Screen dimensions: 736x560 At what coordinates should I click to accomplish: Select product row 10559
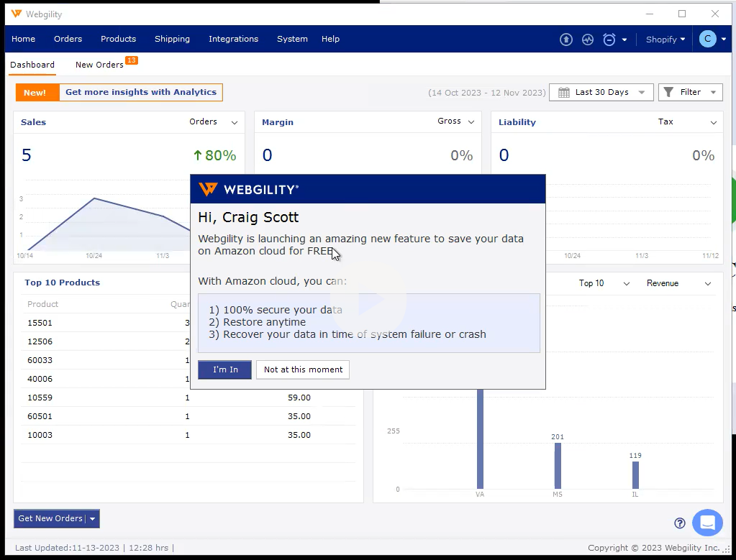tap(188, 398)
